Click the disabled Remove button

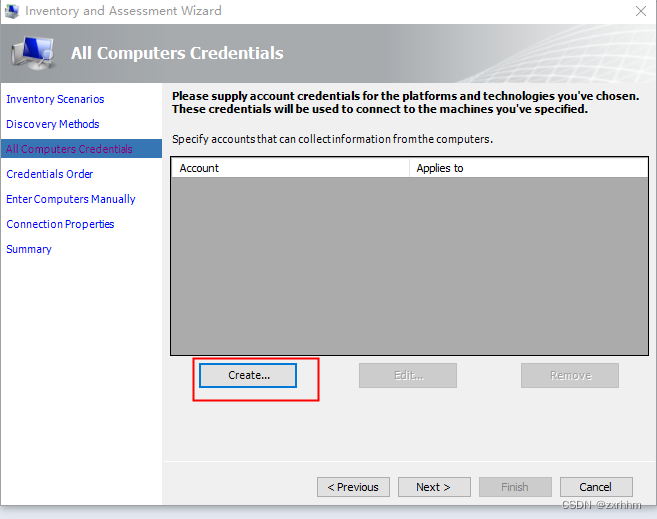pos(570,375)
